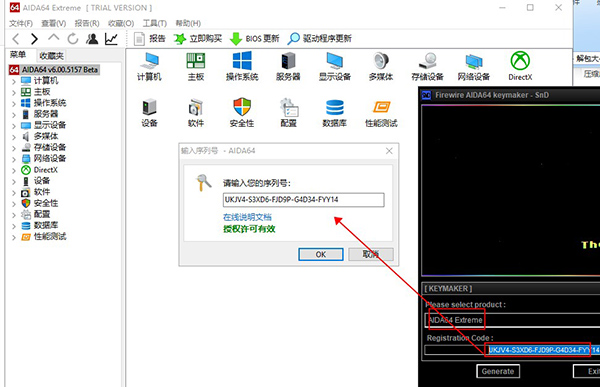Screen dimensions: 600x387
Task: Click Registration Code field in keymaker
Action: tap(512, 350)
